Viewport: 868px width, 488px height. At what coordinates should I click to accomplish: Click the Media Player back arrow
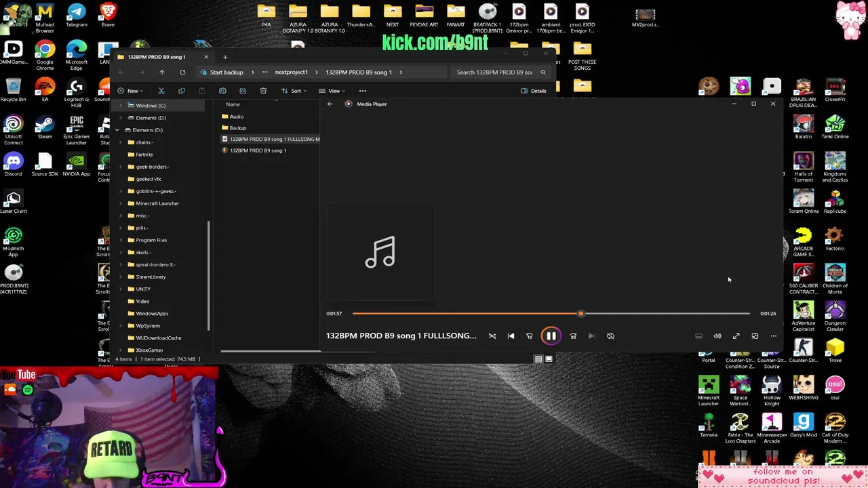pos(330,104)
